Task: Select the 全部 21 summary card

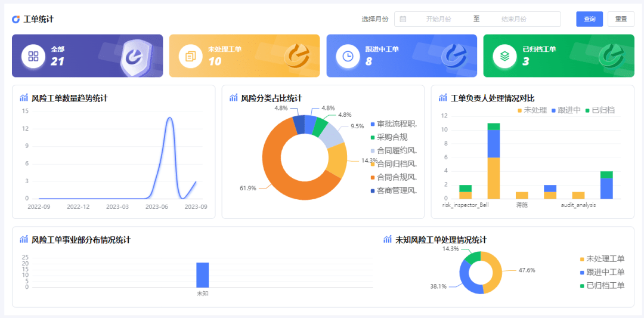Action: point(88,56)
